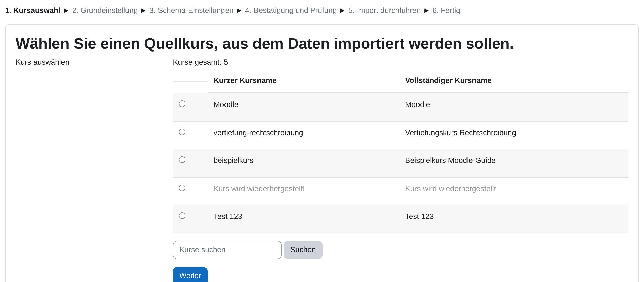The image size is (644, 282).
Task: Select the Test 123 course radio button
Action: (182, 216)
